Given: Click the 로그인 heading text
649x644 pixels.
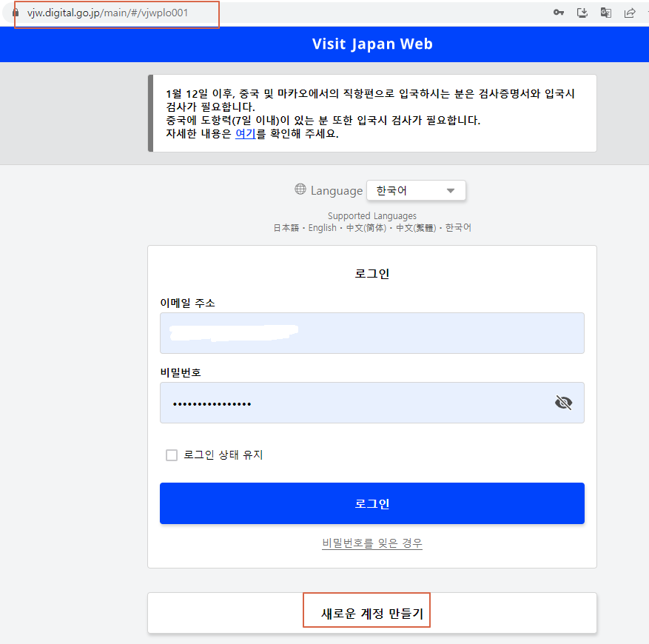Looking at the screenshot, I should [372, 274].
